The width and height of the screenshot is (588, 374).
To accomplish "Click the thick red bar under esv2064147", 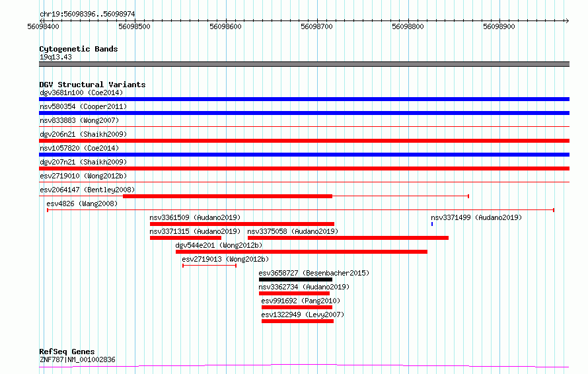I will pyautogui.click(x=228, y=196).
